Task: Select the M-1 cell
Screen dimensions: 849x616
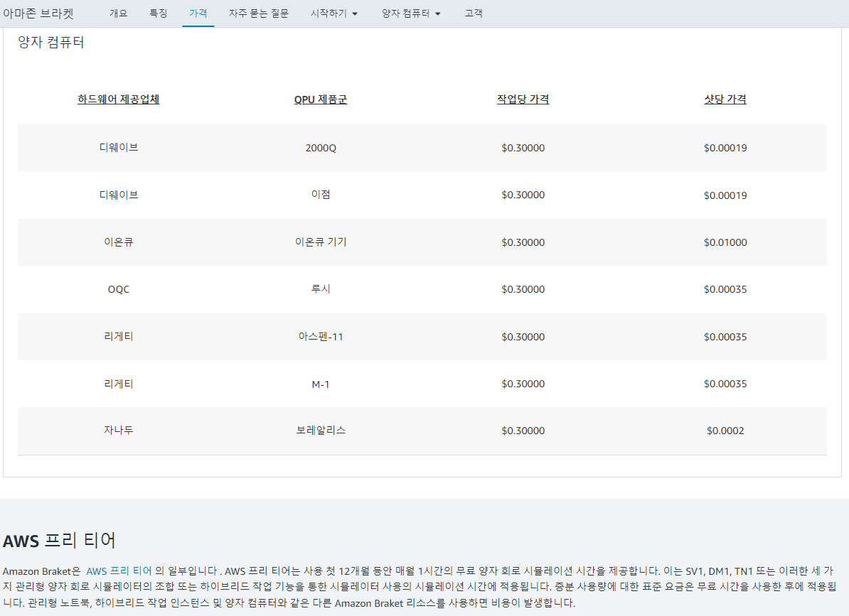Action: click(x=321, y=384)
